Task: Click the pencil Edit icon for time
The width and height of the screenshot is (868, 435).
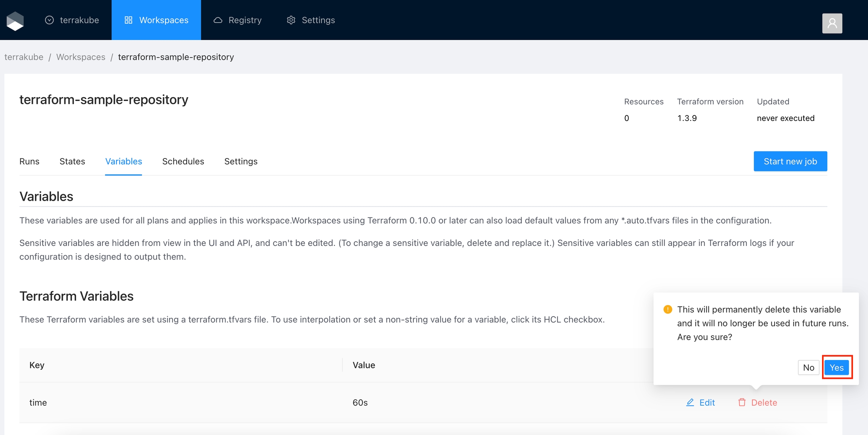Action: click(690, 402)
